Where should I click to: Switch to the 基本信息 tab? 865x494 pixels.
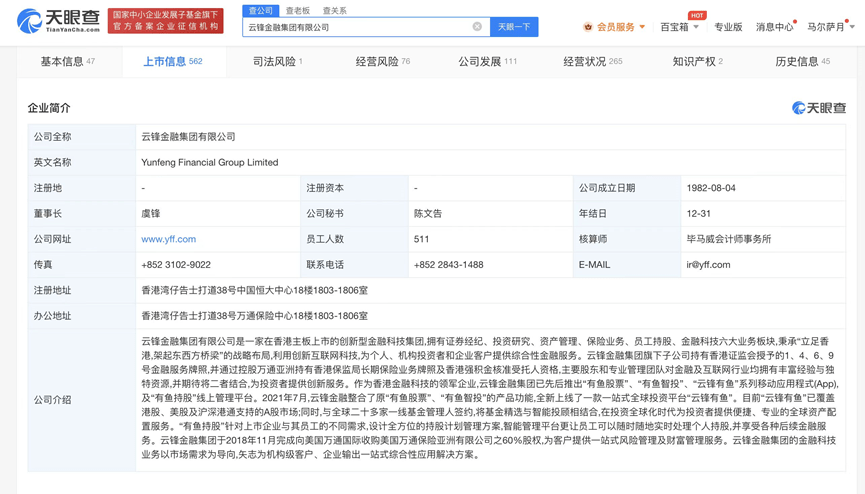68,61
